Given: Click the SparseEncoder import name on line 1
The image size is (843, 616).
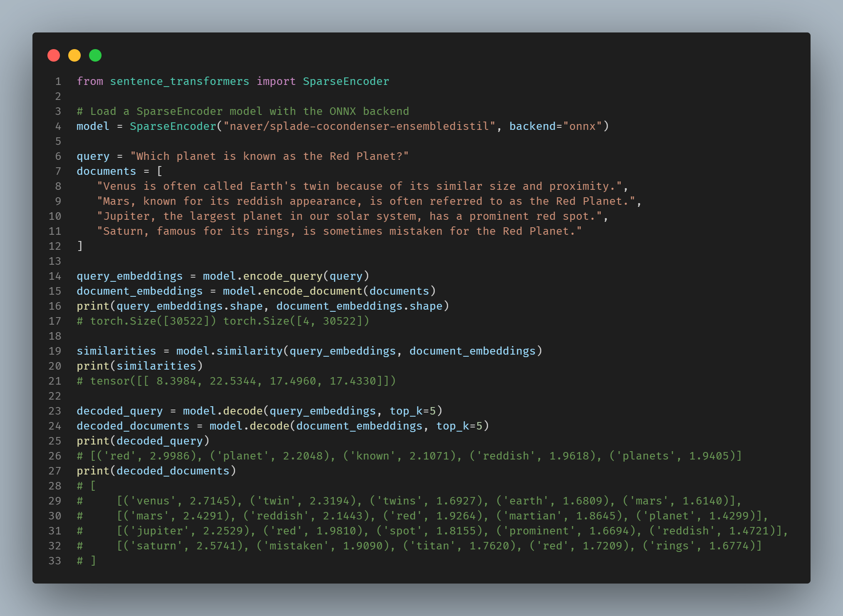Looking at the screenshot, I should (346, 81).
